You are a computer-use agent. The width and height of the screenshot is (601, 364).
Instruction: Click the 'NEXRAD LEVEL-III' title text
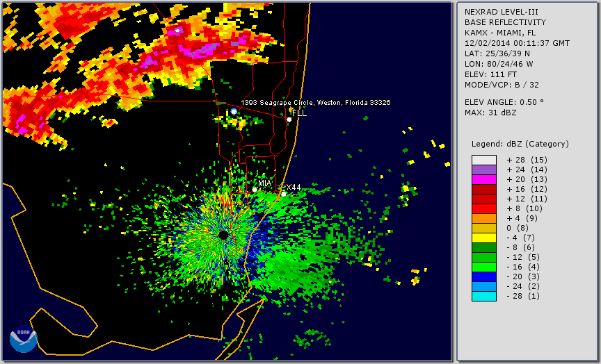click(x=502, y=13)
